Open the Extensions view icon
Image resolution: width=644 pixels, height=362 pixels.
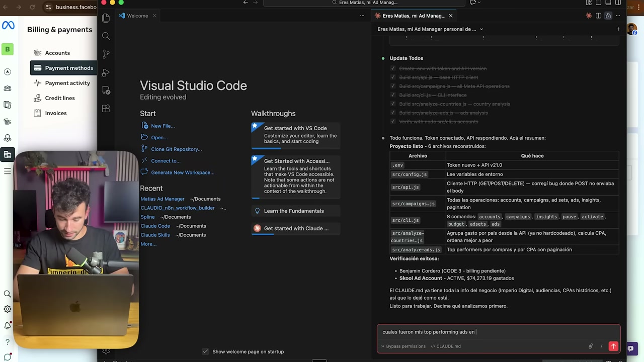click(x=106, y=109)
